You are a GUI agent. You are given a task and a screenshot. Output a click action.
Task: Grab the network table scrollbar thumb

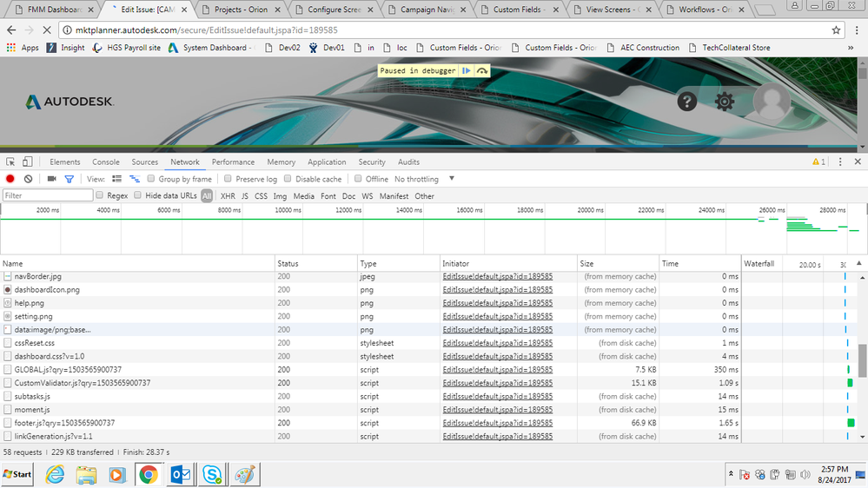pyautogui.click(x=862, y=359)
